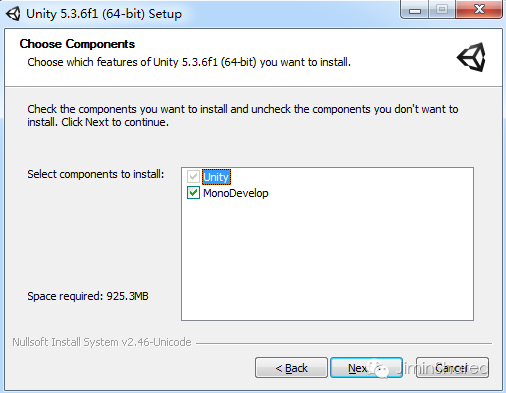506x393 pixels.
Task: Click the Choose Components heading
Action: click(x=77, y=44)
